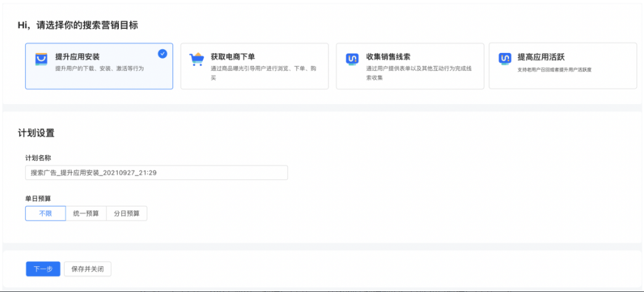Click the 计划名称 label
Viewport: 644px width, 292px height.
pos(38,158)
